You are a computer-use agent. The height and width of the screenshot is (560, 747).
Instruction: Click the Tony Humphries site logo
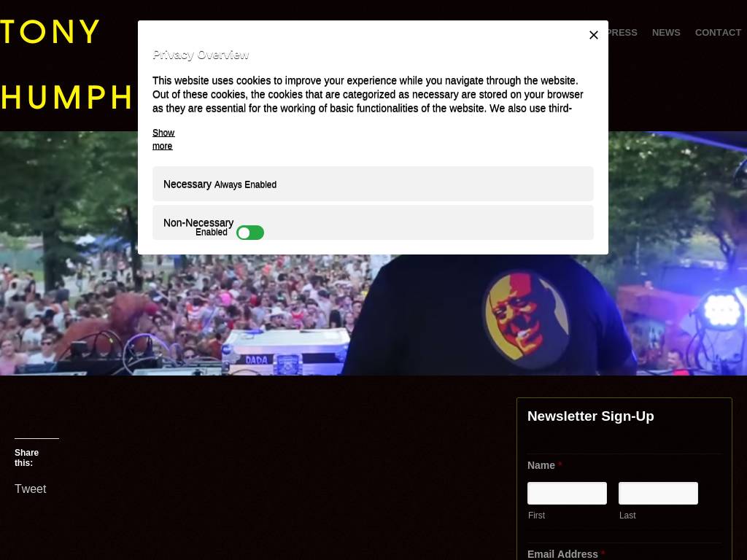(x=66, y=65)
